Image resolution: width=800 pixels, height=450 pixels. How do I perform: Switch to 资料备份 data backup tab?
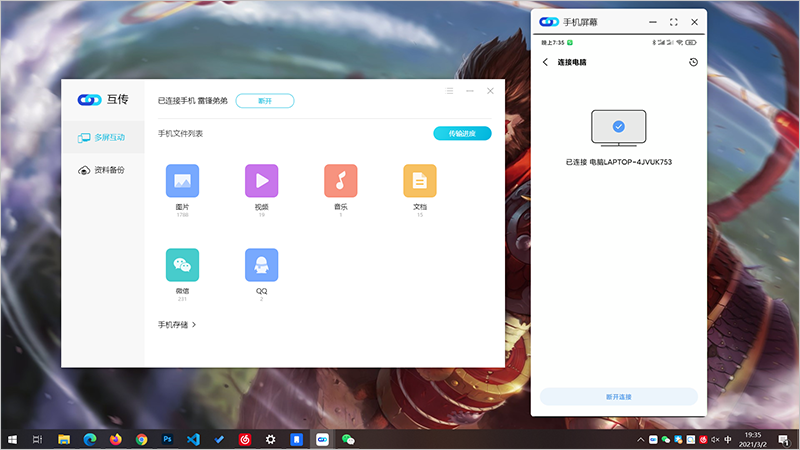tap(103, 170)
